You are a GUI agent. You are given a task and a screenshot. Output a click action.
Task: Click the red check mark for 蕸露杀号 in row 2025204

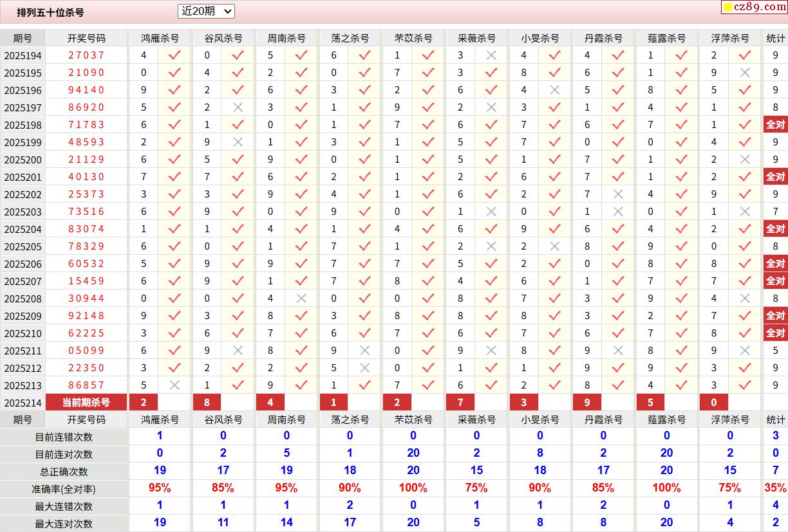tap(682, 229)
